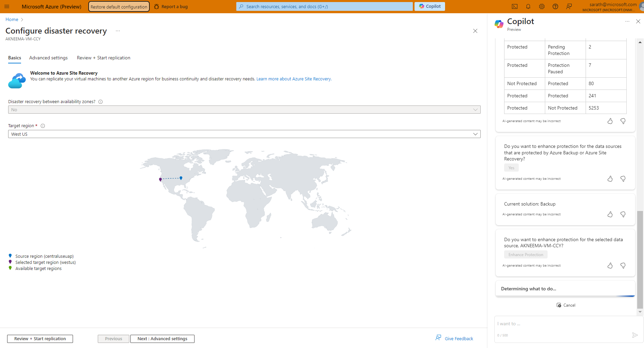Show info for availability zones disaster recovery
Screen dimensions: 644x348
(100, 102)
